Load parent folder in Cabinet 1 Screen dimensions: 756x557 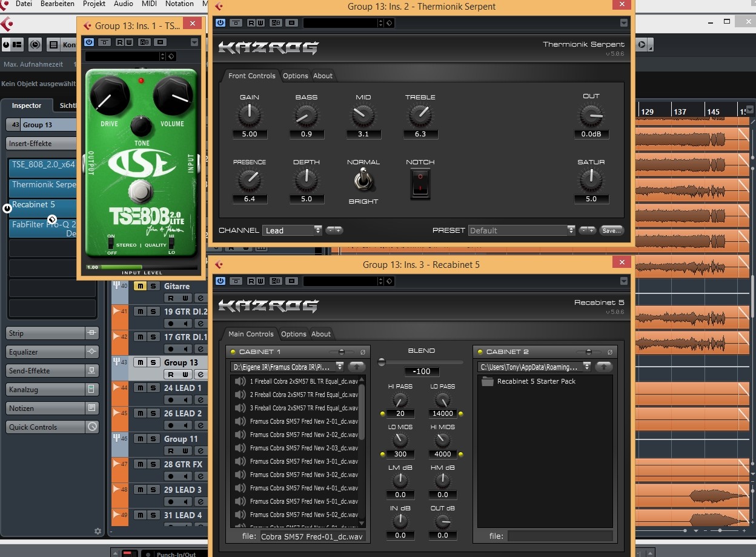357,367
